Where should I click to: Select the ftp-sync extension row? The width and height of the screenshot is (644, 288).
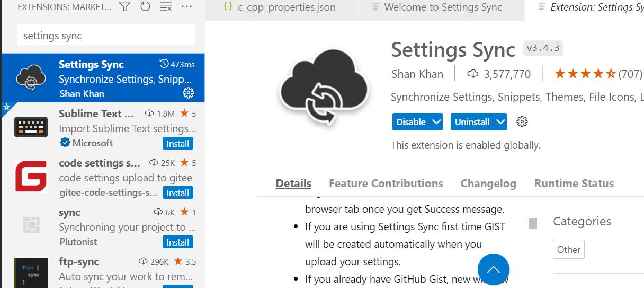tap(103, 269)
